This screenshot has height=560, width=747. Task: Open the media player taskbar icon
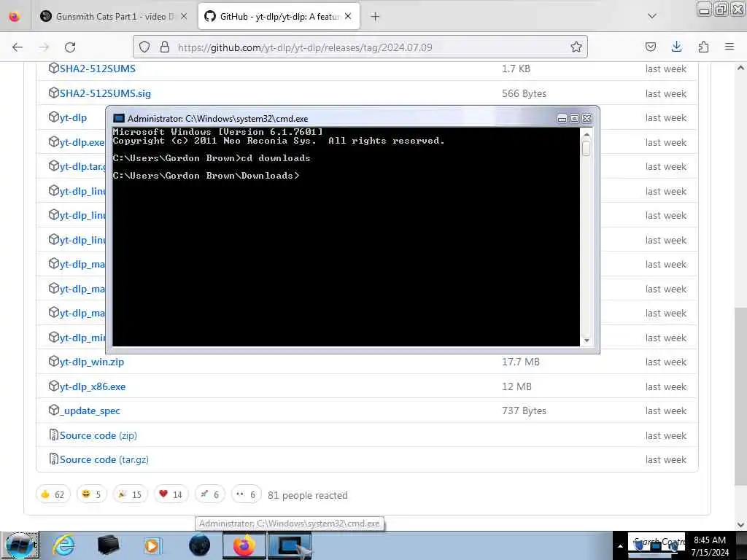[x=153, y=545]
